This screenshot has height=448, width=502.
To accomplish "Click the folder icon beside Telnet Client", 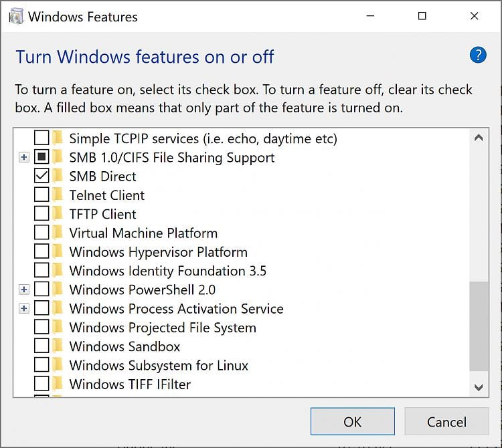I will (58, 195).
